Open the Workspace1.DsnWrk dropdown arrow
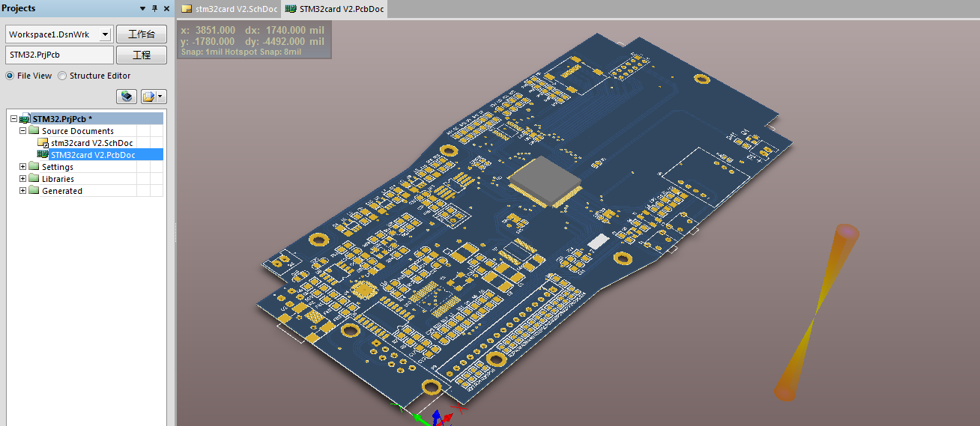The height and width of the screenshot is (426, 980). [x=105, y=34]
